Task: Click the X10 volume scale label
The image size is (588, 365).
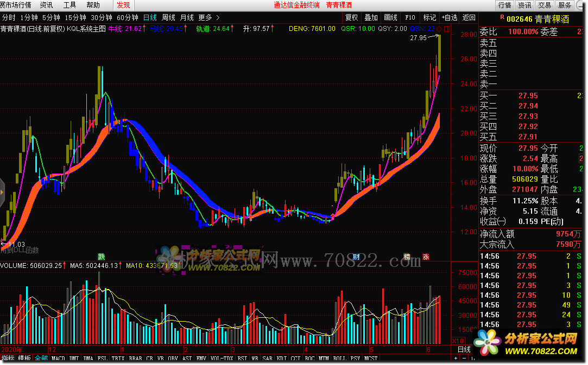Action: point(458,341)
